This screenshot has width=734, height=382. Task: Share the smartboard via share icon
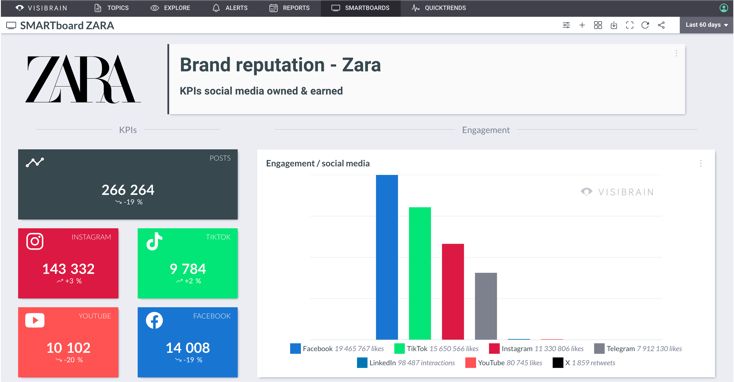[x=661, y=25]
